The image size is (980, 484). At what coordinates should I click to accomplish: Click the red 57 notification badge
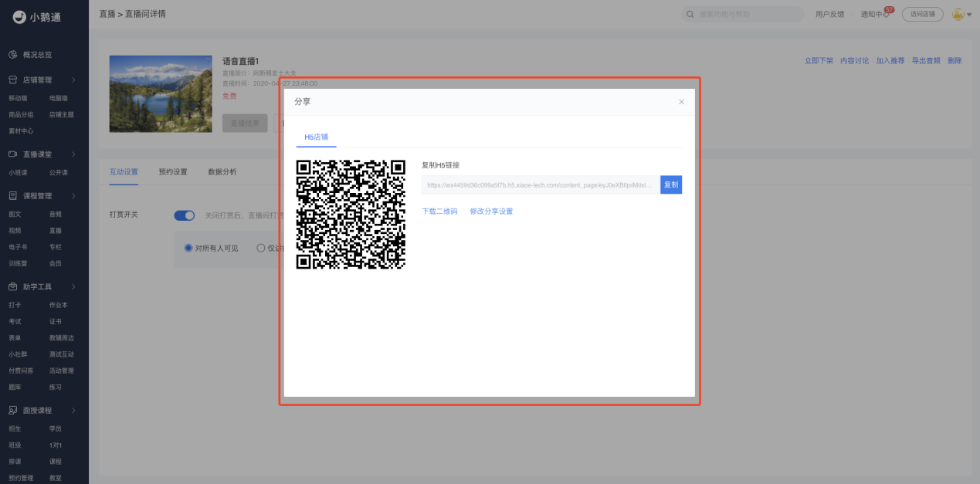click(x=889, y=10)
